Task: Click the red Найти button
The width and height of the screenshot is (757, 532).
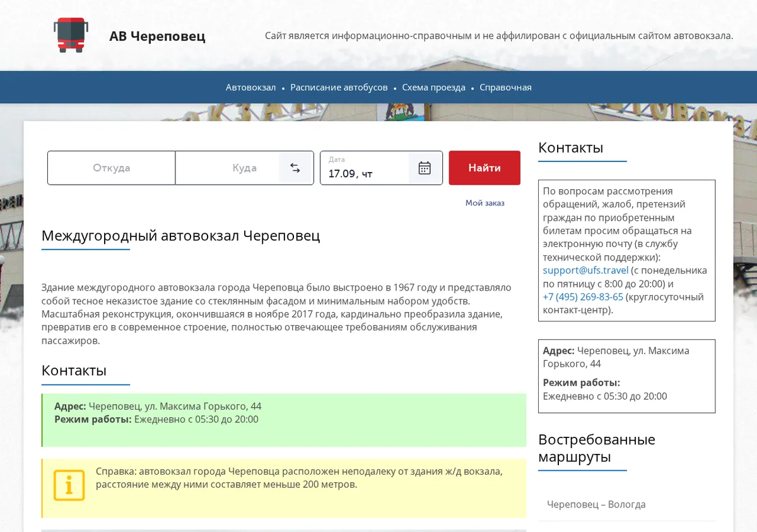Action: (x=484, y=168)
